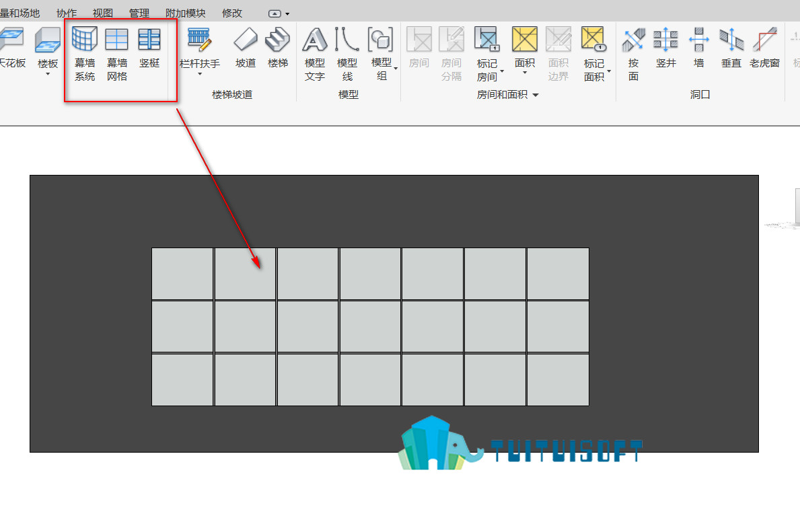Click the 房间分隔 room separator tool

[451, 54]
